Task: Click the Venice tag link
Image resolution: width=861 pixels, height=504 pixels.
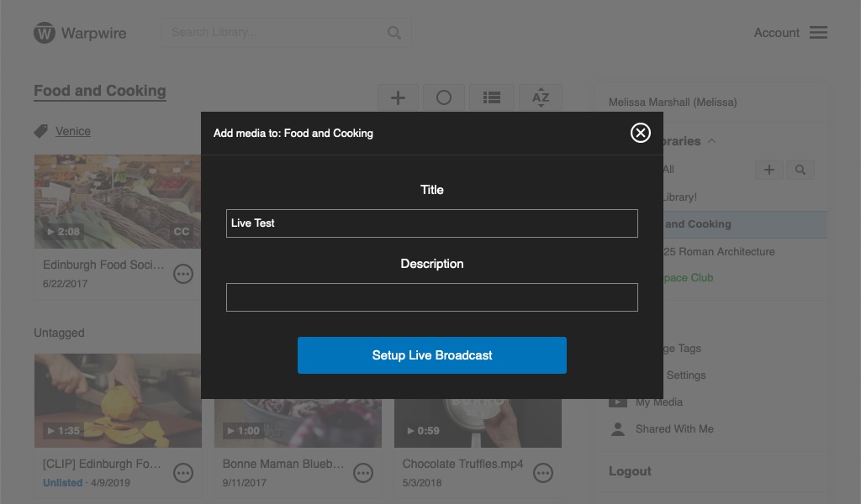Action: 73,131
